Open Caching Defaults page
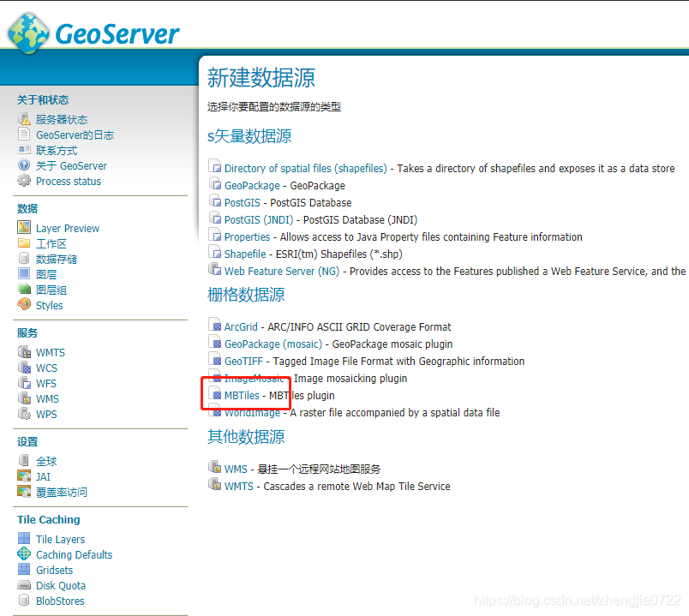This screenshot has width=689, height=616. 75,554
